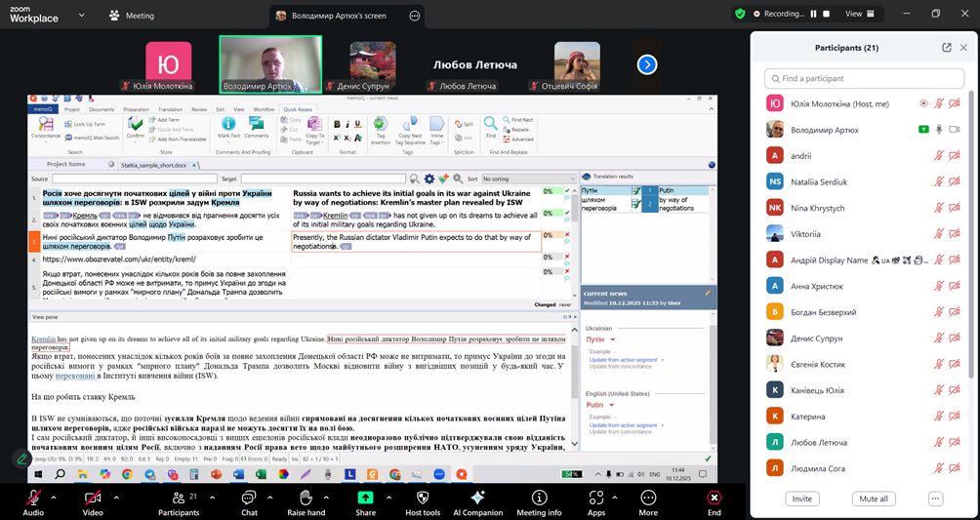Click the green annotation pencil icon
The image size is (980, 520).
pyautogui.click(x=20, y=458)
